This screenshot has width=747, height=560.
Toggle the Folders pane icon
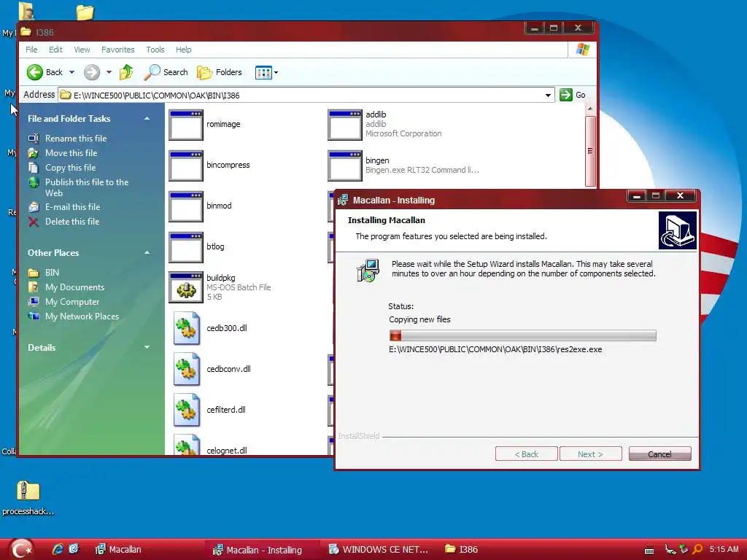(204, 72)
